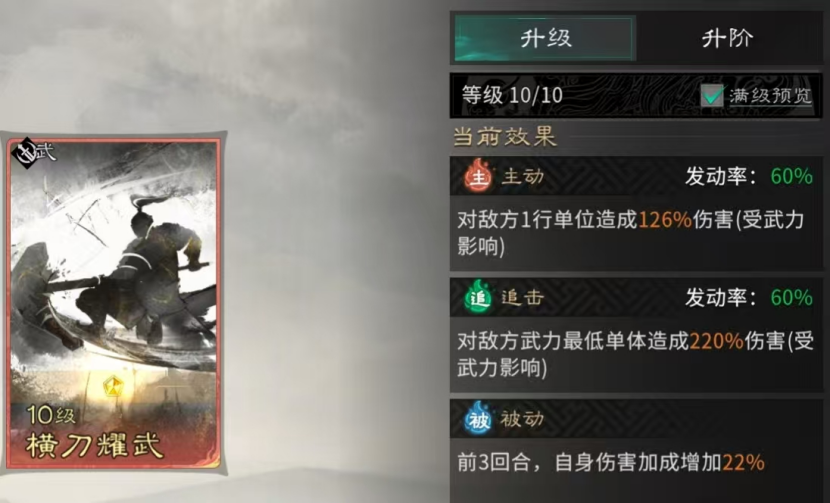Click the 当前效果 section heading
The width and height of the screenshot is (830, 503).
tap(504, 137)
